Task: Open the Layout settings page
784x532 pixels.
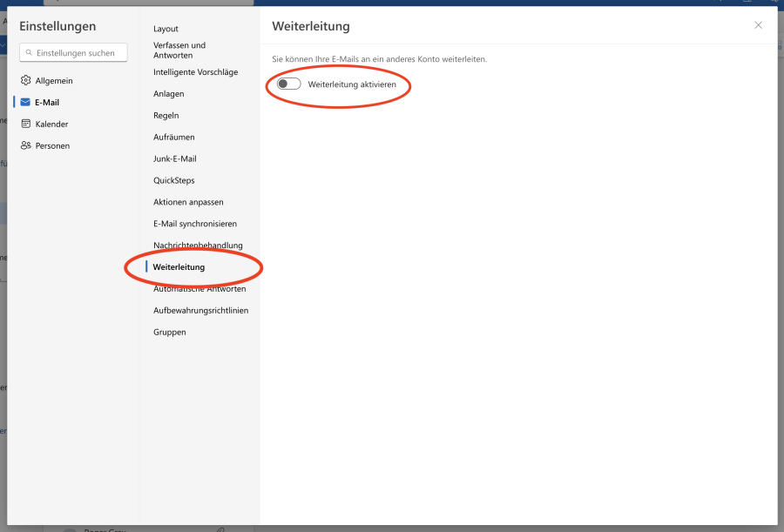Action: coord(166,29)
